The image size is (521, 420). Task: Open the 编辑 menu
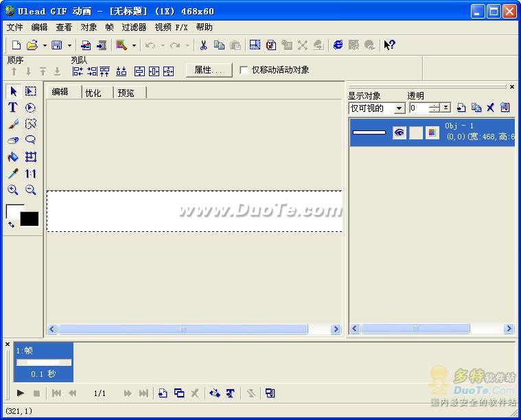tap(39, 27)
